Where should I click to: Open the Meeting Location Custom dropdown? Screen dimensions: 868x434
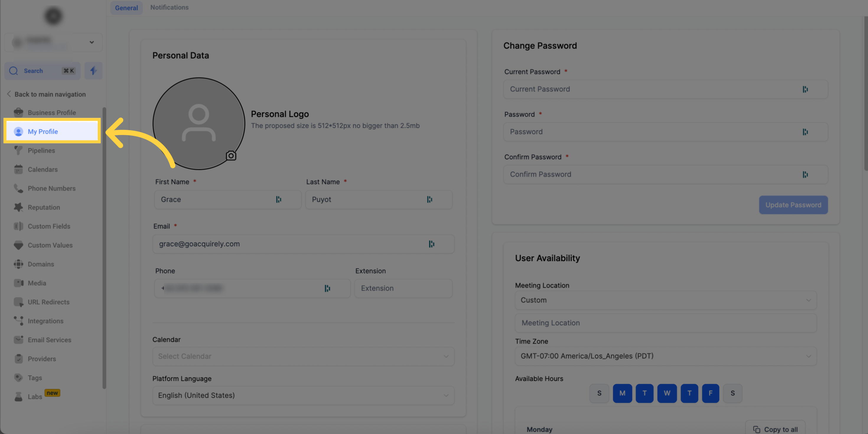[x=666, y=300]
